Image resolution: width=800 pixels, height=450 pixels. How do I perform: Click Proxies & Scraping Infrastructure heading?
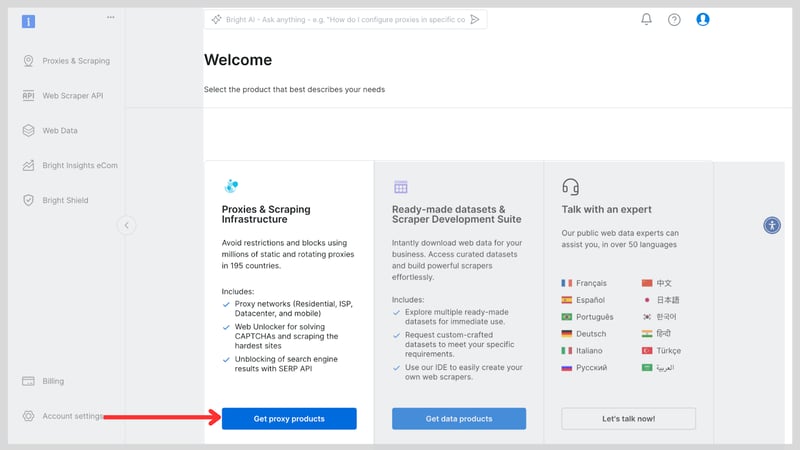pyautogui.click(x=266, y=214)
